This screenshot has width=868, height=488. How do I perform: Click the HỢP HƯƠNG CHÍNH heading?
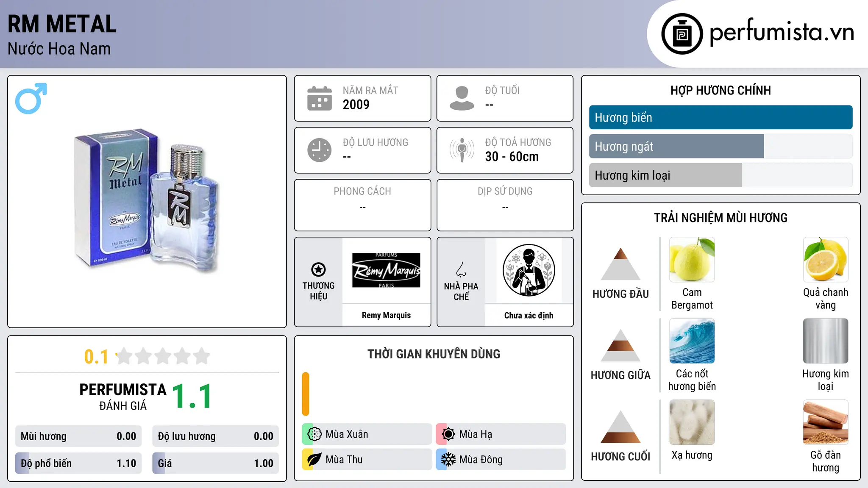coord(721,90)
